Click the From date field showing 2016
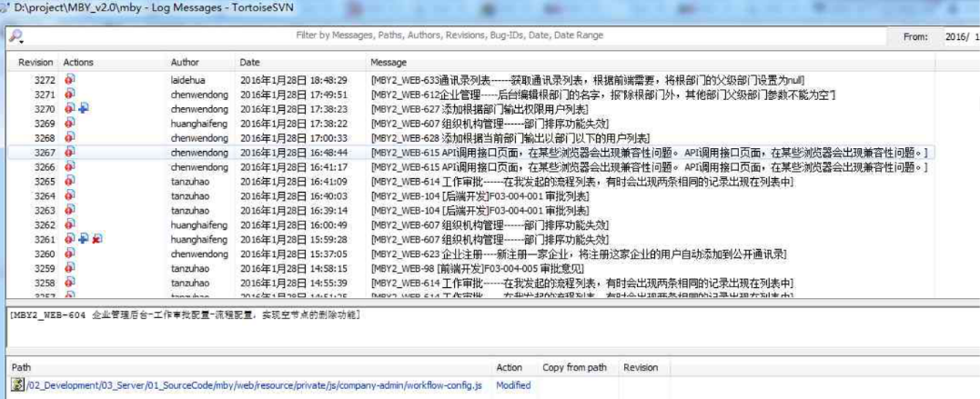 [x=961, y=36]
